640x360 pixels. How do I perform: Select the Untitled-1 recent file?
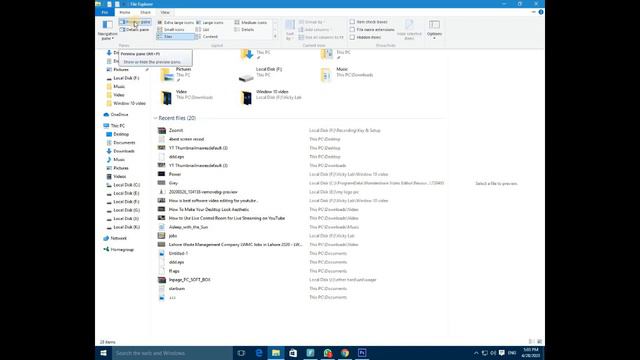coord(178,253)
